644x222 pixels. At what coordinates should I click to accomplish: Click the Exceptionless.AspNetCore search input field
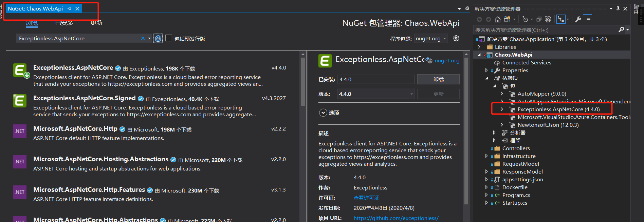(x=78, y=39)
